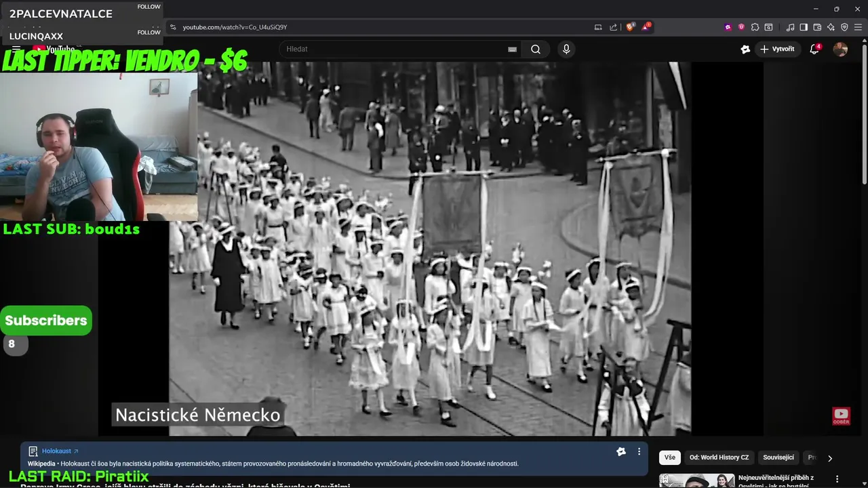Screen dimensions: 868x488
Task: Open the media control music note icon
Action: click(x=790, y=27)
